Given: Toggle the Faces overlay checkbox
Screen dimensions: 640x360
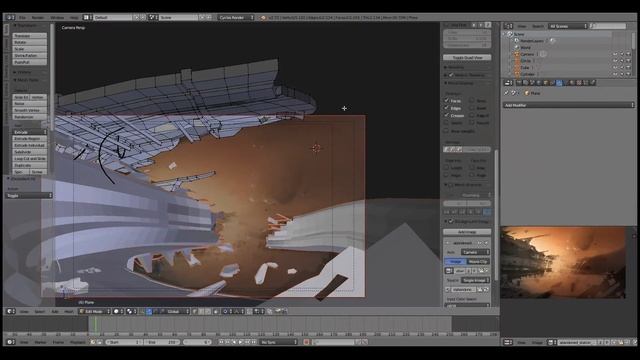Looking at the screenshot, I should pos(447,100).
